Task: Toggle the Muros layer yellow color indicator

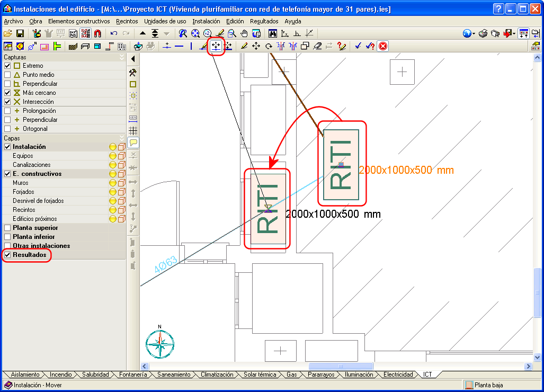Action: (x=112, y=183)
